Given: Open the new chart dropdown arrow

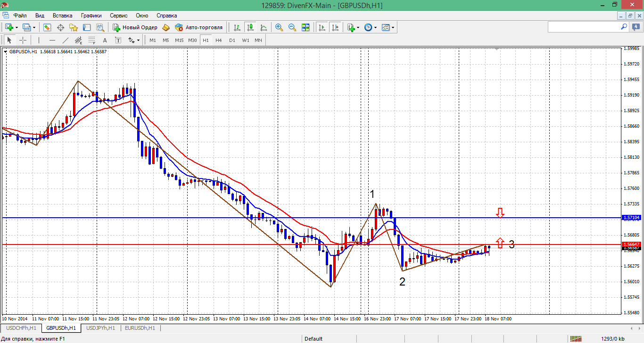Looking at the screenshot, I should click(17, 27).
